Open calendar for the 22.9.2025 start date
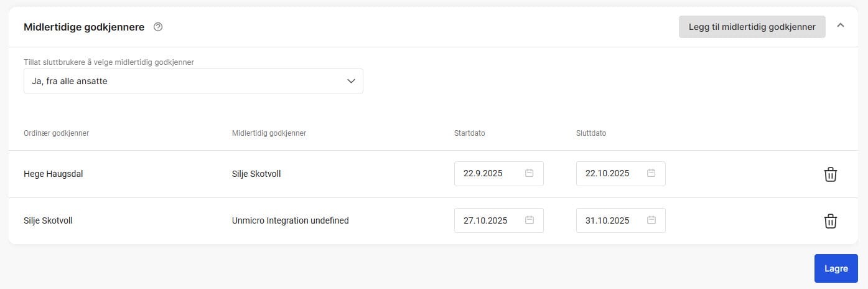This screenshot has width=868, height=289. (x=530, y=174)
